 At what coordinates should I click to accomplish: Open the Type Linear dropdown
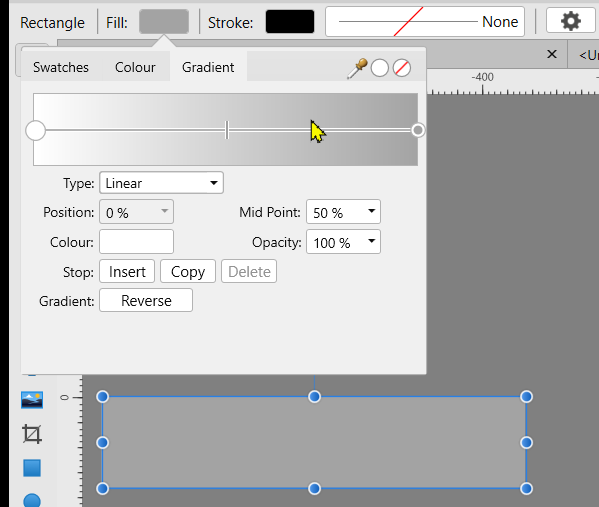[161, 183]
